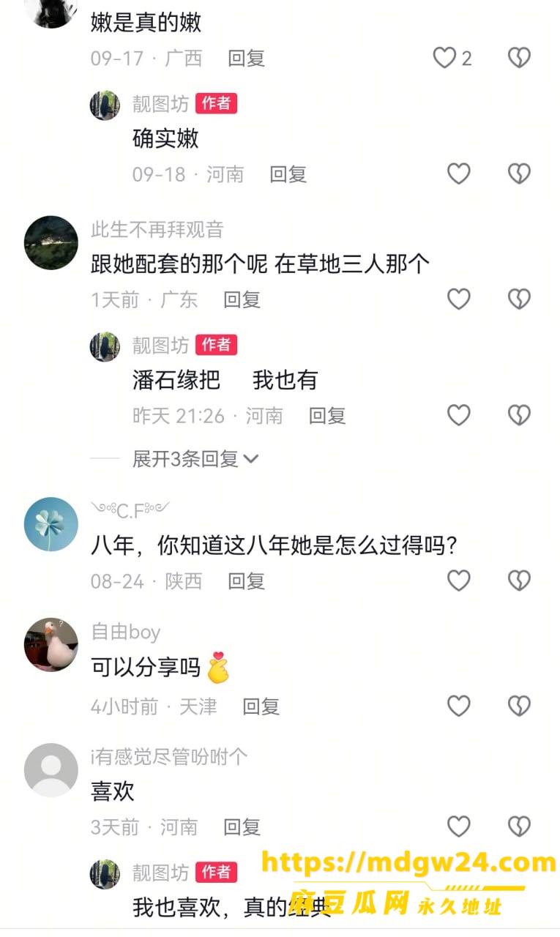Like 自由boy's comment 可以分享吗
This screenshot has width=560, height=937.
point(458,706)
